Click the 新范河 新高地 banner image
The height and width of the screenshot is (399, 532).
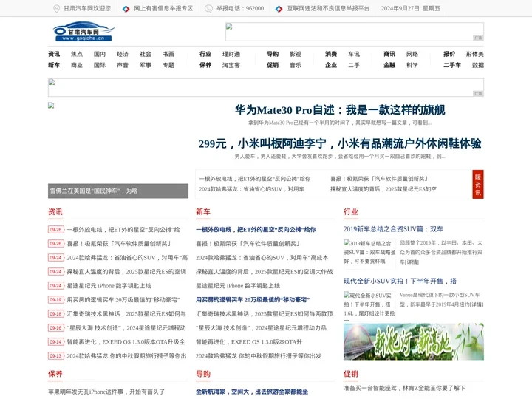click(x=414, y=341)
